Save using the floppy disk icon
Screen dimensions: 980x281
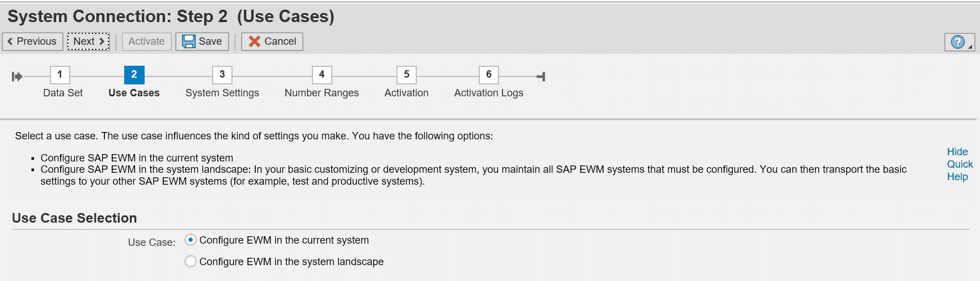click(189, 41)
